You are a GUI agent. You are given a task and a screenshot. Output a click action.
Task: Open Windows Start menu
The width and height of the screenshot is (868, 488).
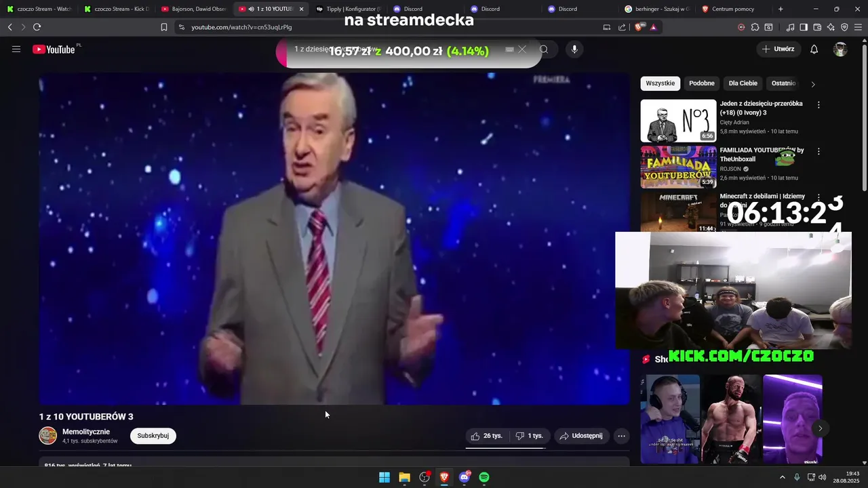[384, 477]
